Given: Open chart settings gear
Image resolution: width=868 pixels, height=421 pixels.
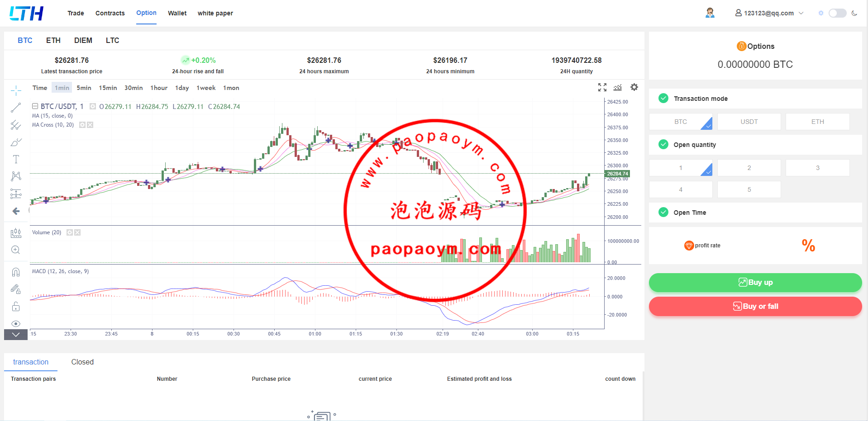Looking at the screenshot, I should coord(634,87).
